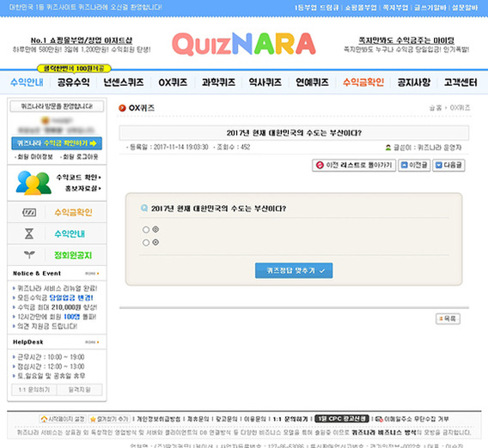
Task: Select the second answer radio button
Action: pos(146,243)
